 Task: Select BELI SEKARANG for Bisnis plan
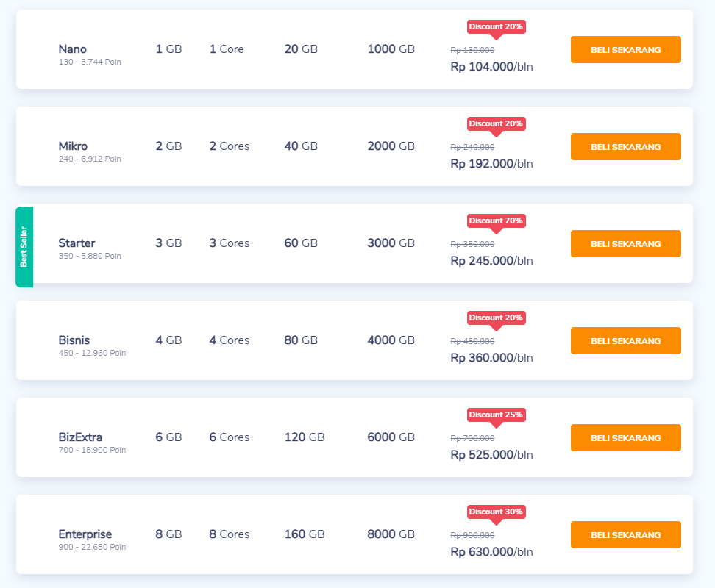[625, 341]
